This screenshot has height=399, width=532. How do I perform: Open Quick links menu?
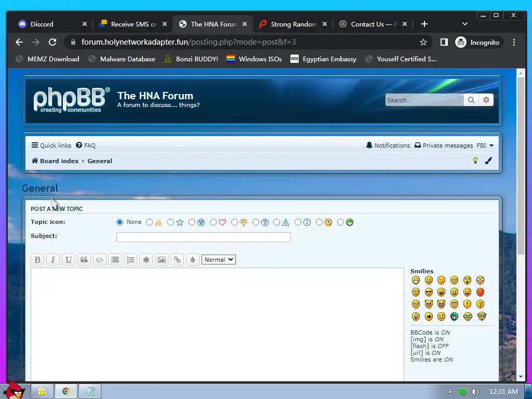point(51,145)
